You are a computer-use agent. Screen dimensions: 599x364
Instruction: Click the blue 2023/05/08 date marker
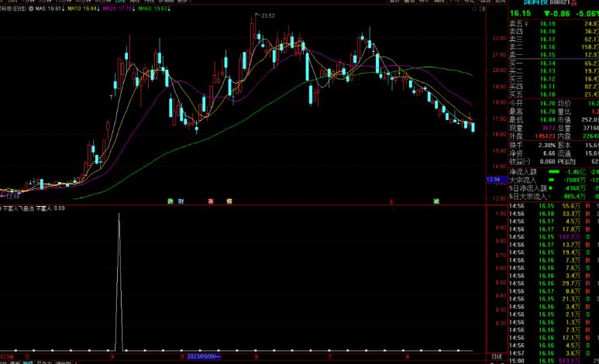(204, 356)
